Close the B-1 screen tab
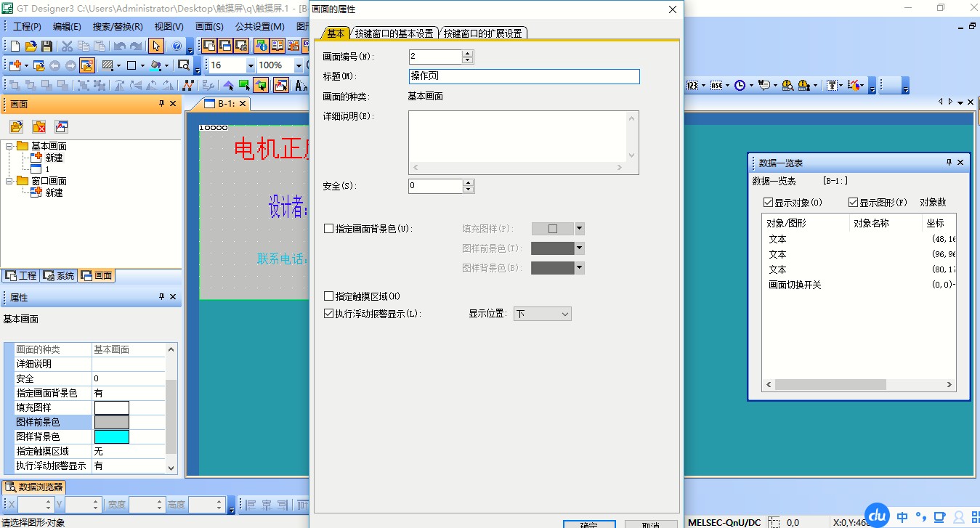 click(243, 104)
